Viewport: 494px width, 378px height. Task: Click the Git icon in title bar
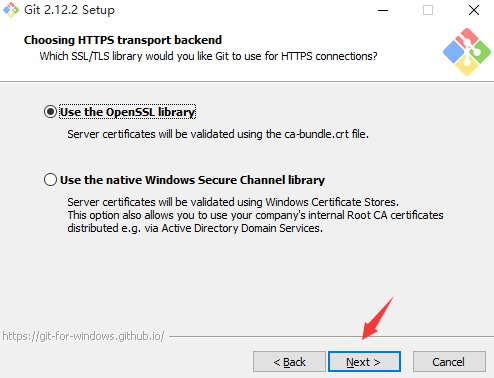point(11,10)
